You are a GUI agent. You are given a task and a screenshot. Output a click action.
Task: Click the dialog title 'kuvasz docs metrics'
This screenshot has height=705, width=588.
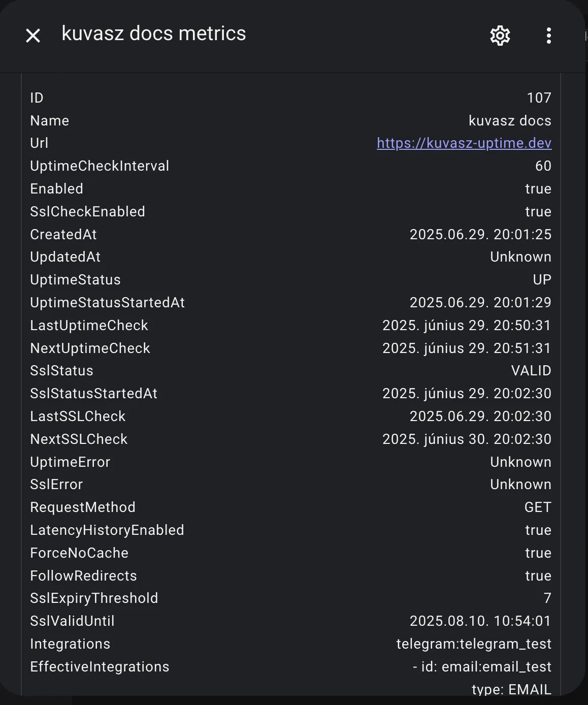[x=153, y=34]
